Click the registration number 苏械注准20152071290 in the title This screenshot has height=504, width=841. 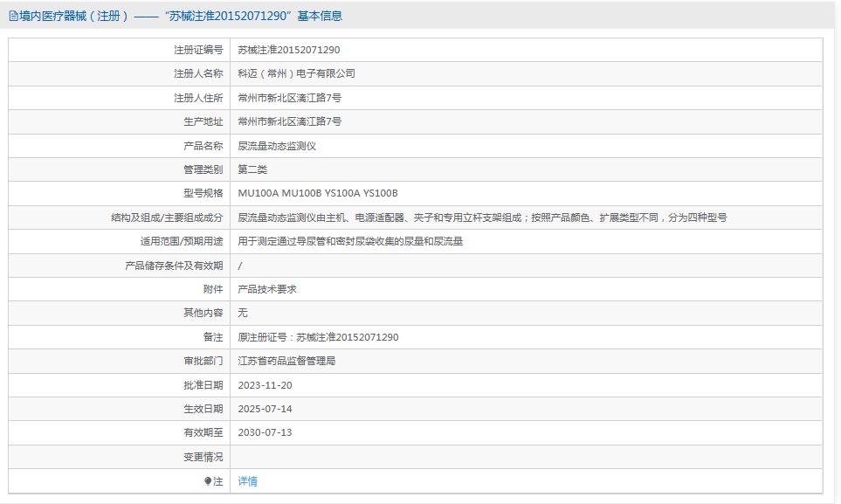click(213, 15)
